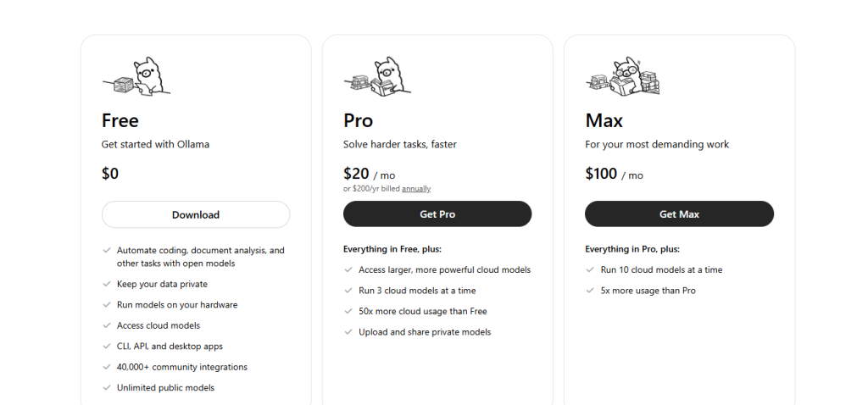Image resolution: width=868 pixels, height=405 pixels.
Task: Click the Everything in Pro, plus heading
Action: pyautogui.click(x=632, y=249)
